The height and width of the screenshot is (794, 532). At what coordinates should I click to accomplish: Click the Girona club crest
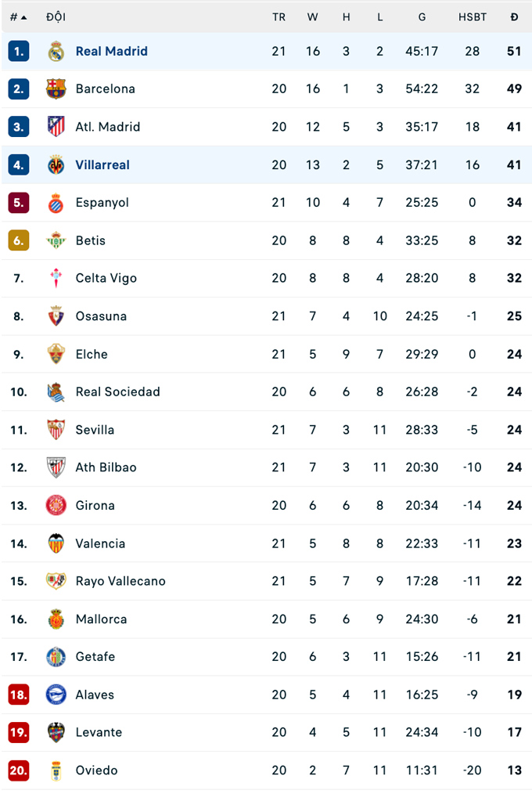click(56, 505)
